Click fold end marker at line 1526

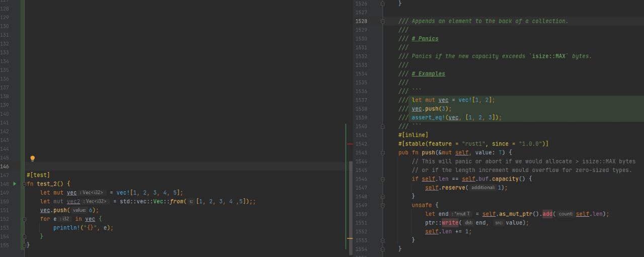[383, 4]
